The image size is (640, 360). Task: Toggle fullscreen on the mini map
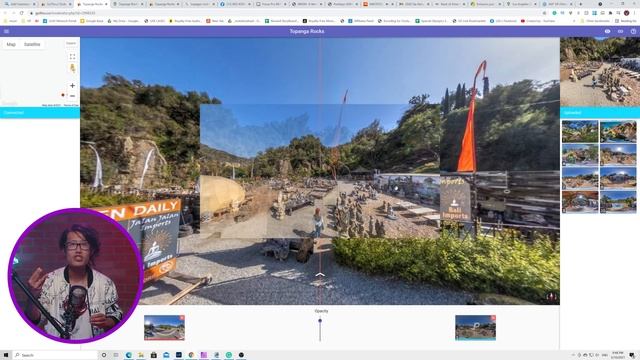[x=72, y=57]
